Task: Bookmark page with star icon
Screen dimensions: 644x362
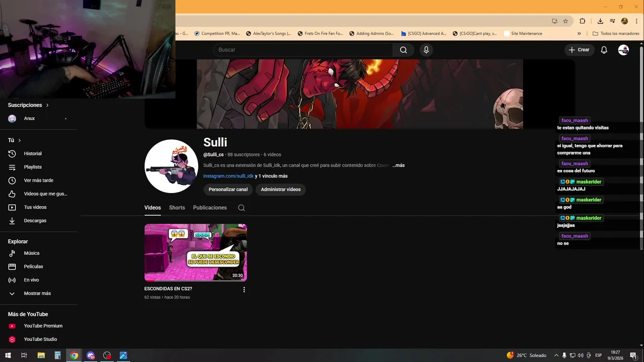Action: click(x=566, y=21)
